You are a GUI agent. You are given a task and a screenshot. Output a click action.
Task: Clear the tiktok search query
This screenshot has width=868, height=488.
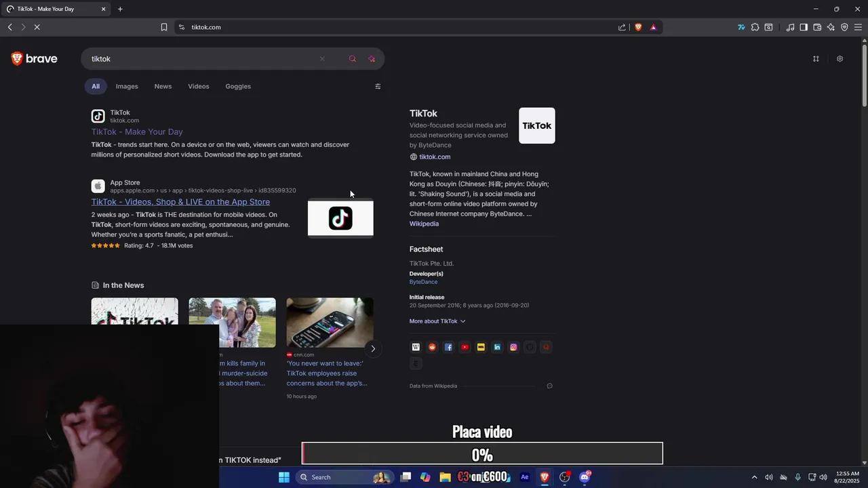[x=322, y=59]
